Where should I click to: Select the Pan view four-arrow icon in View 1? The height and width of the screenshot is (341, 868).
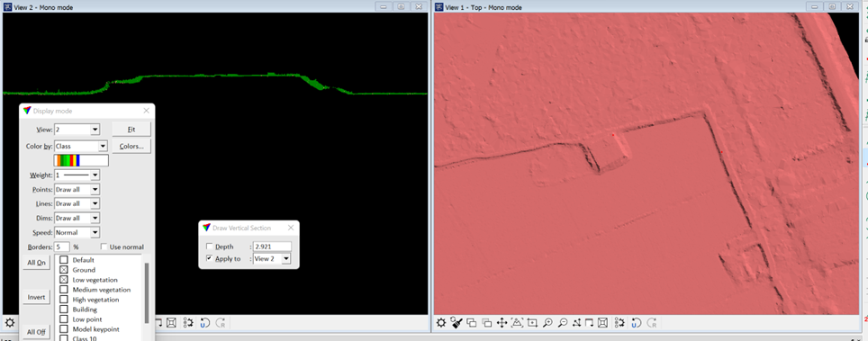(x=502, y=323)
